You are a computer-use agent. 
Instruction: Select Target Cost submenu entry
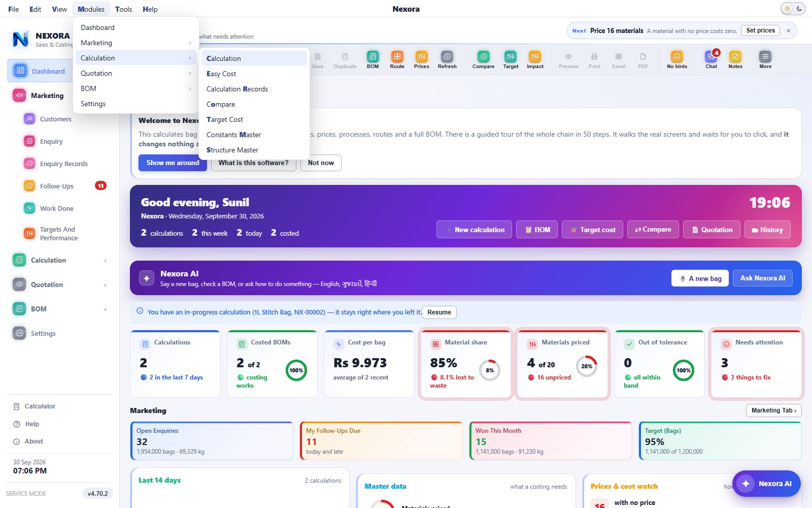click(254, 119)
